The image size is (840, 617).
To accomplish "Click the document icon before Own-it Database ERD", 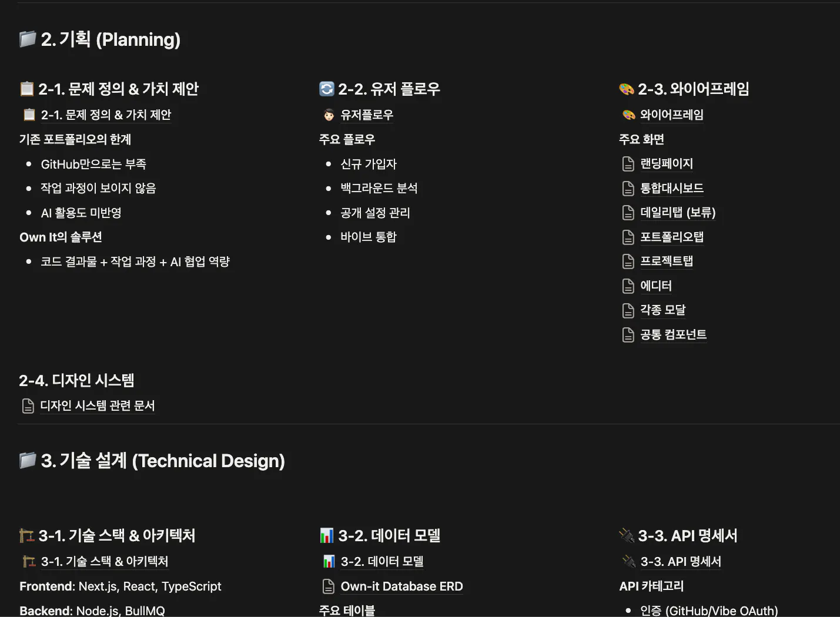I will coord(329,586).
